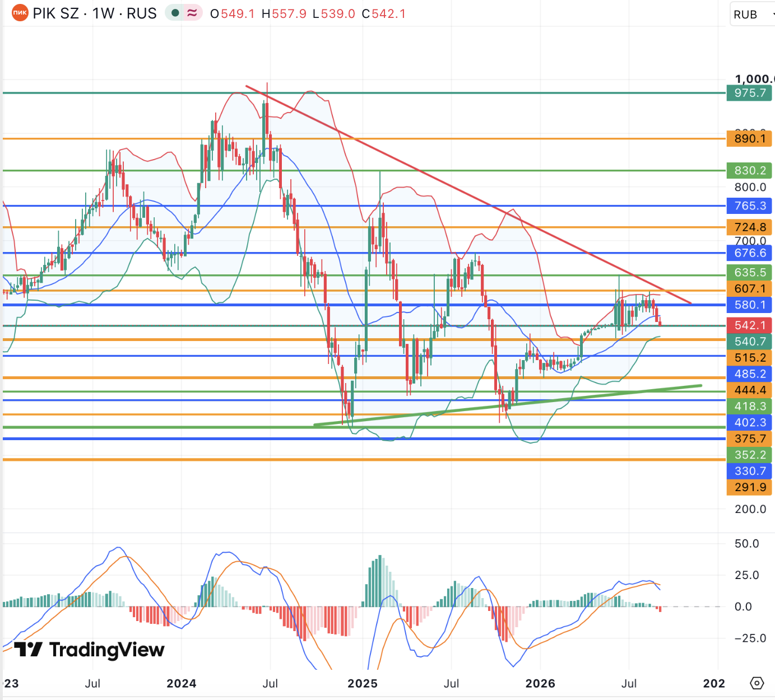Select the 485.2 blue price label

749,374
